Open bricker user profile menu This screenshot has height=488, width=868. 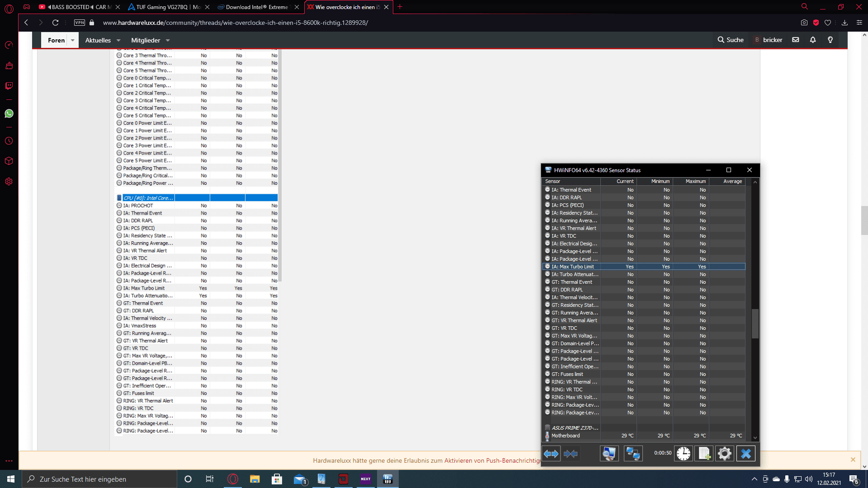pos(769,40)
